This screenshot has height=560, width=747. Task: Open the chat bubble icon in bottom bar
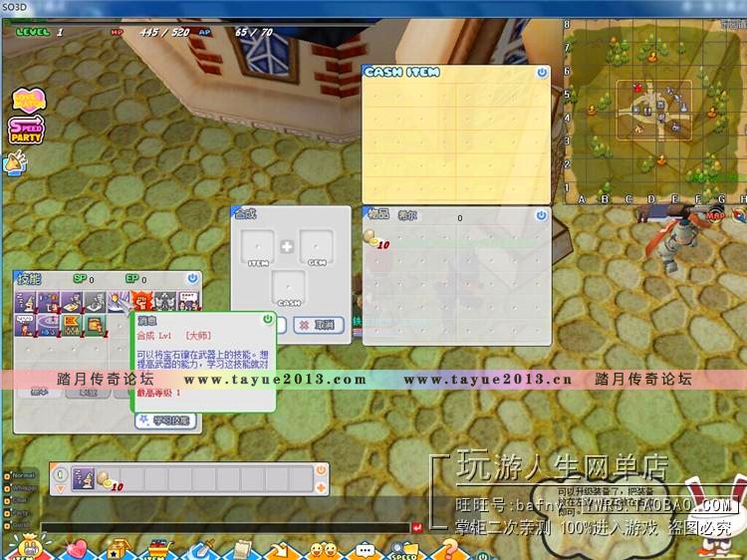coord(365,551)
